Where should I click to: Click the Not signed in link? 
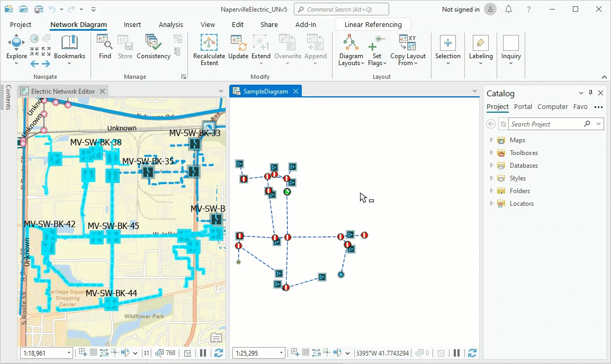460,10
